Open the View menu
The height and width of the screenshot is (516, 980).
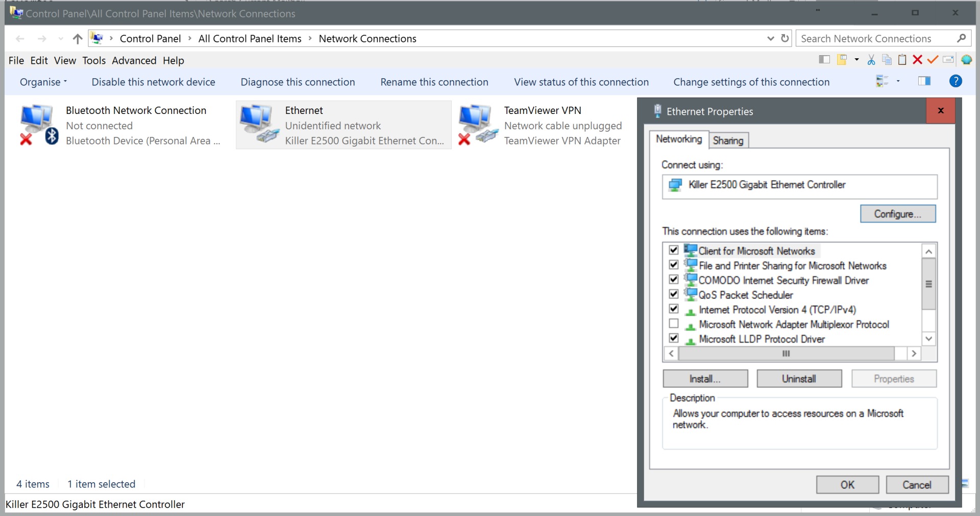tap(65, 60)
